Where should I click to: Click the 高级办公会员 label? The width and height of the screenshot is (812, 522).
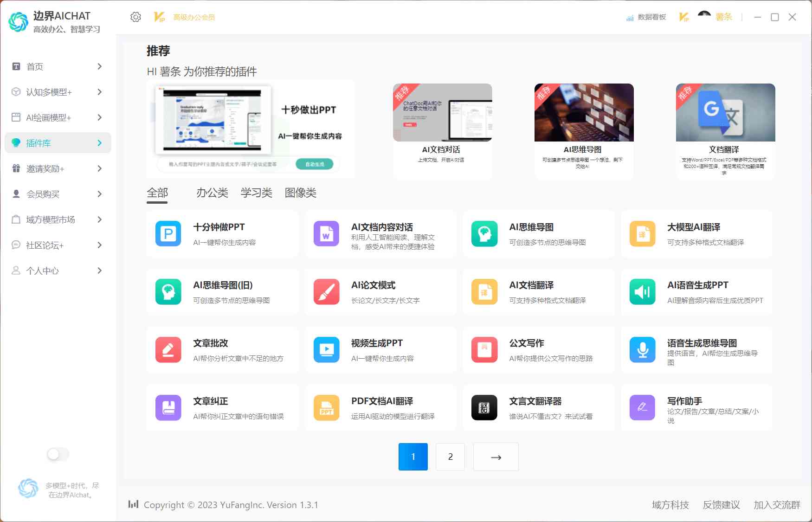point(194,17)
